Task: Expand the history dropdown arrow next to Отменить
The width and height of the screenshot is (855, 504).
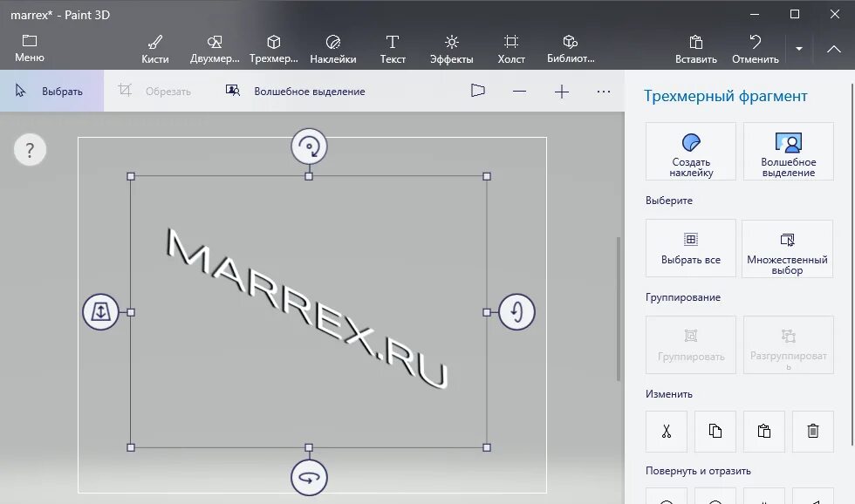Action: tap(799, 49)
